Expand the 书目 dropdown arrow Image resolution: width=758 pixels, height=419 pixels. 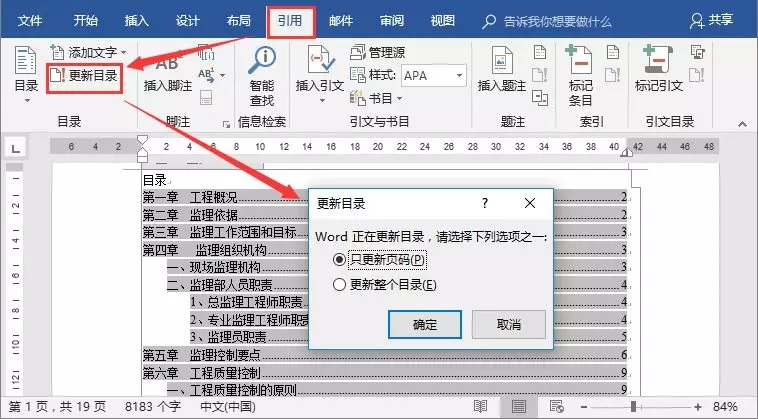[x=400, y=99]
